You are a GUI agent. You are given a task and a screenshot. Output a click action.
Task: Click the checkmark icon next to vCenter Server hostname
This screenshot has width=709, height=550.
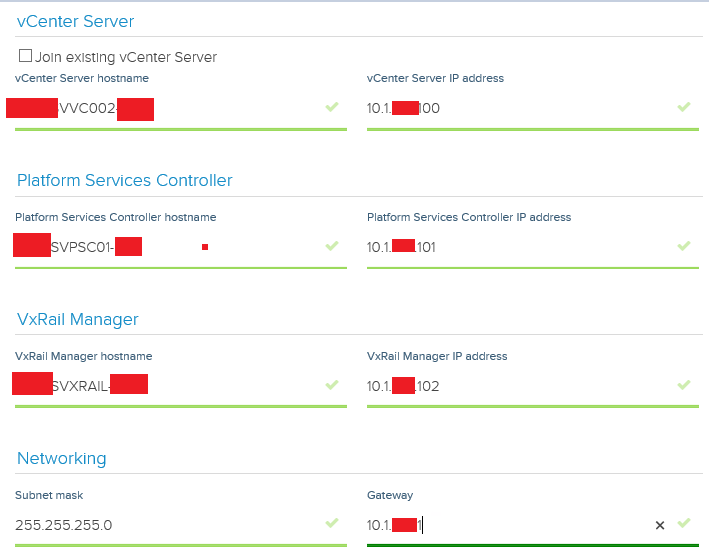(332, 107)
